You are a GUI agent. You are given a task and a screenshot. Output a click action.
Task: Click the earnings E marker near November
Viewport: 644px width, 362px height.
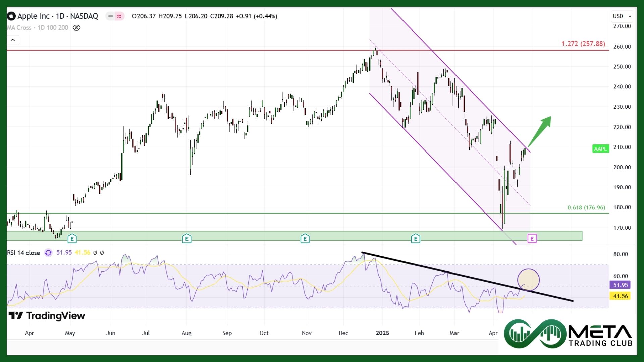[305, 239]
